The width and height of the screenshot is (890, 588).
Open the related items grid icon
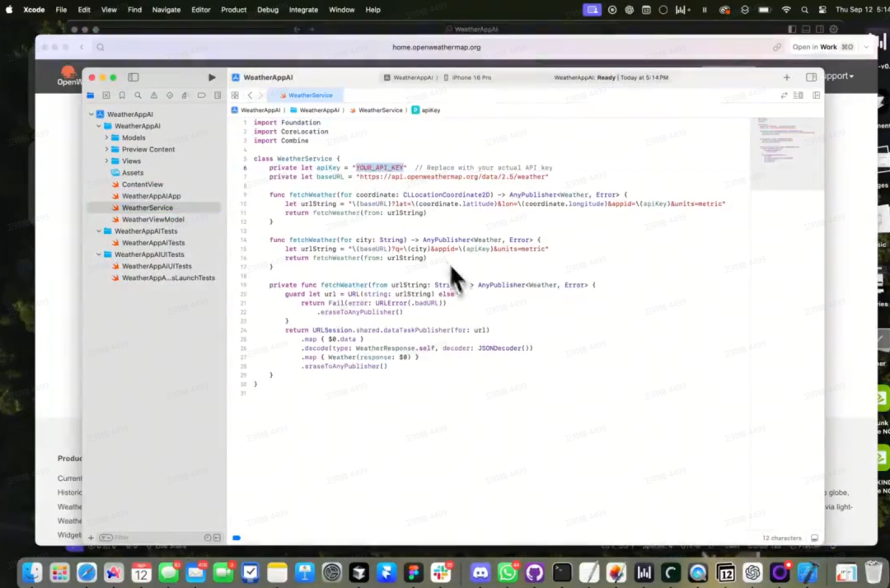(x=235, y=96)
